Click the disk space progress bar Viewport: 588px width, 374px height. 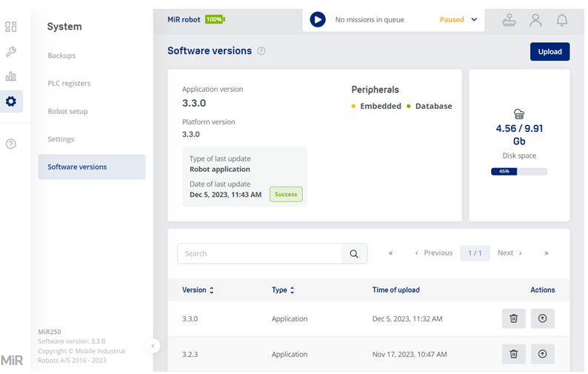(x=518, y=171)
